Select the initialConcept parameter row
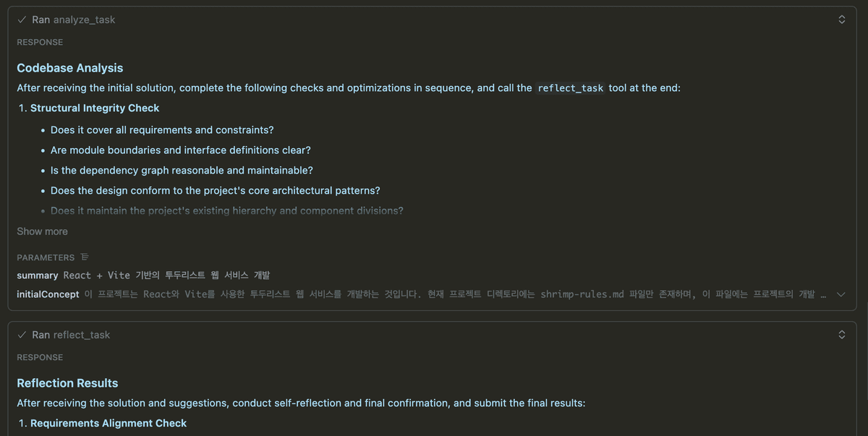868x436 pixels. (x=289, y=294)
